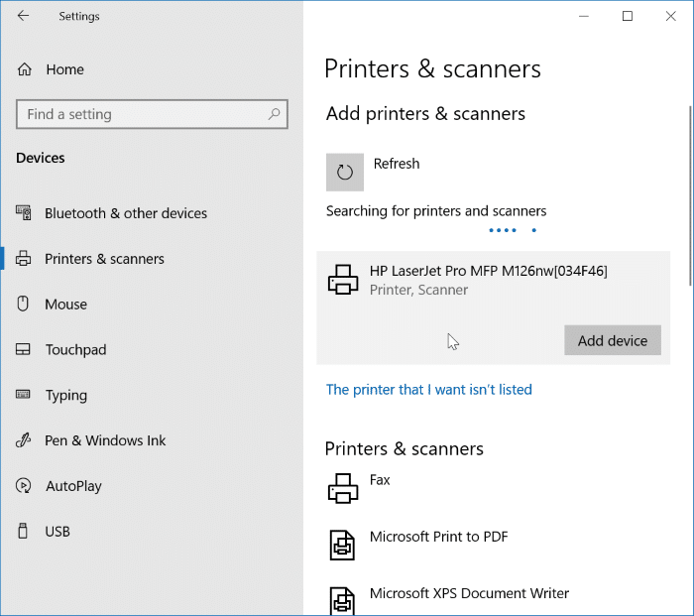Open Pen & Windows Ink settings

(x=105, y=440)
